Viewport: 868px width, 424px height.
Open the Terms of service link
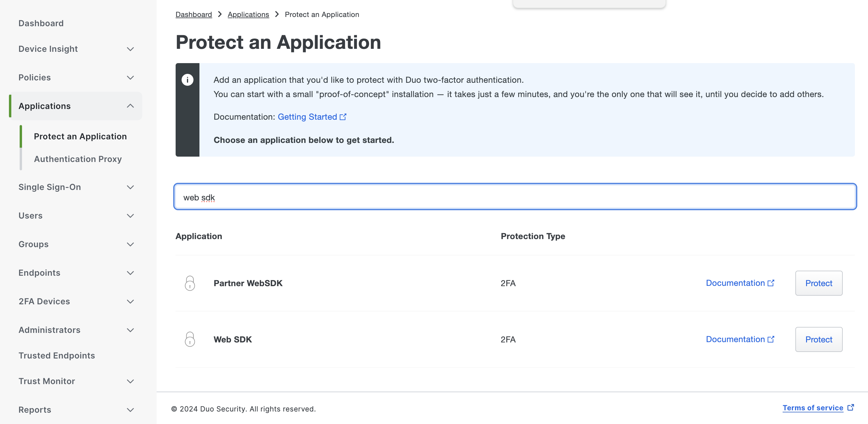click(x=813, y=408)
